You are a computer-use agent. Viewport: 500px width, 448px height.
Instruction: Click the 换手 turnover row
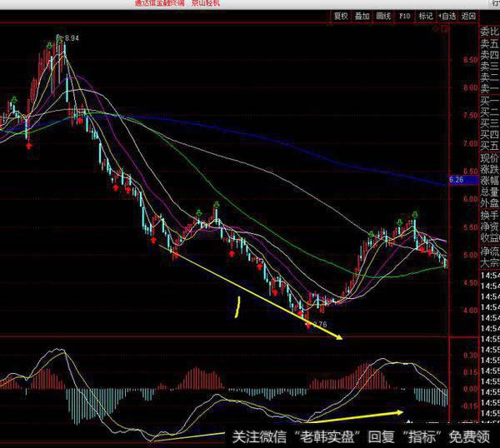pyautogui.click(x=490, y=216)
